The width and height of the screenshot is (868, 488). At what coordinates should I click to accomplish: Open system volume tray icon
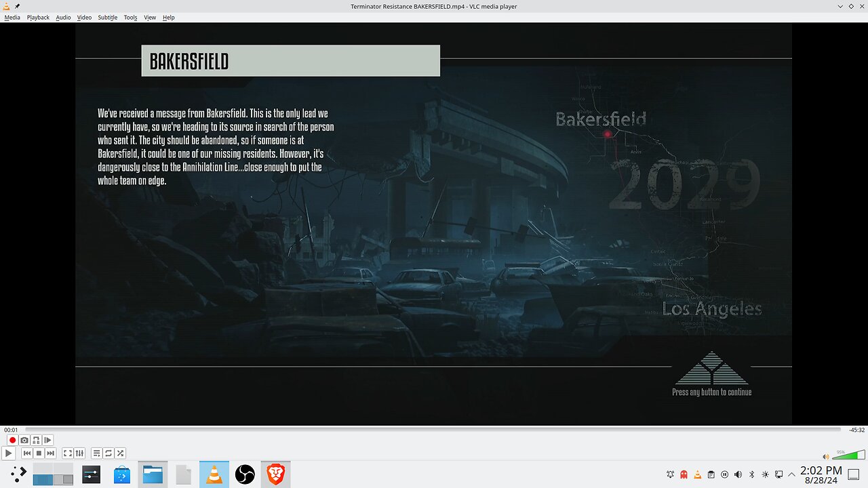[738, 474]
